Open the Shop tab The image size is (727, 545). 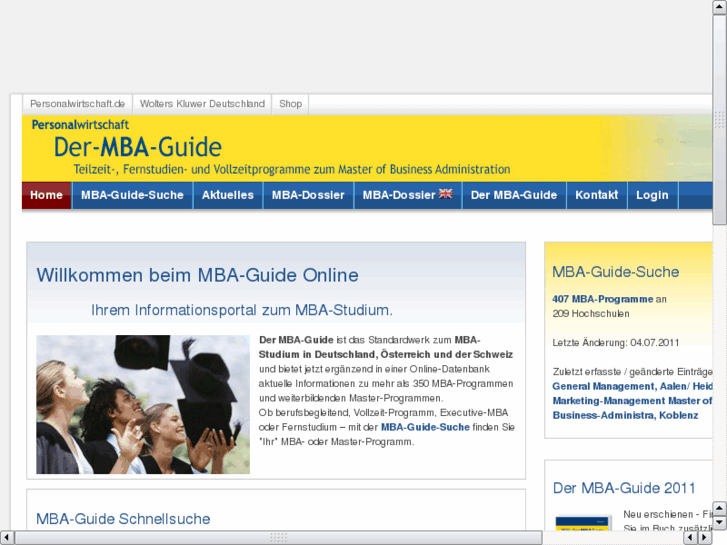(x=290, y=104)
